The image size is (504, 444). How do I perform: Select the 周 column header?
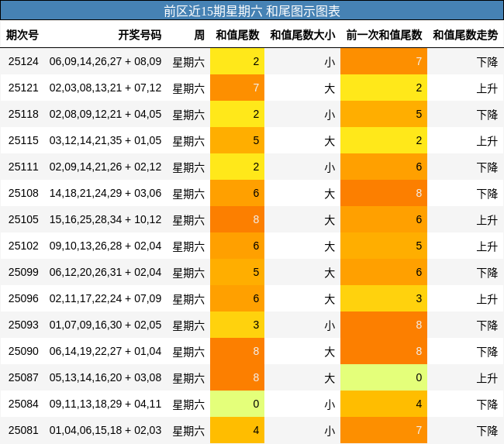point(199,35)
